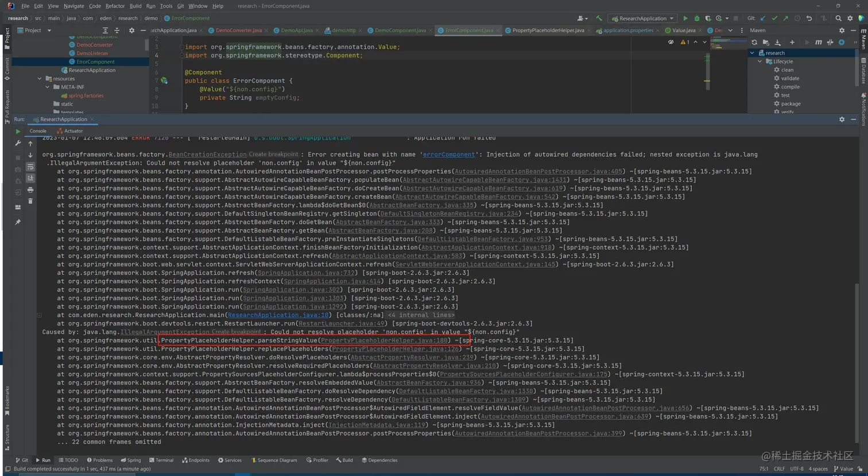Open the Build menu
Viewport: 868px width, 476px height.
135,6
